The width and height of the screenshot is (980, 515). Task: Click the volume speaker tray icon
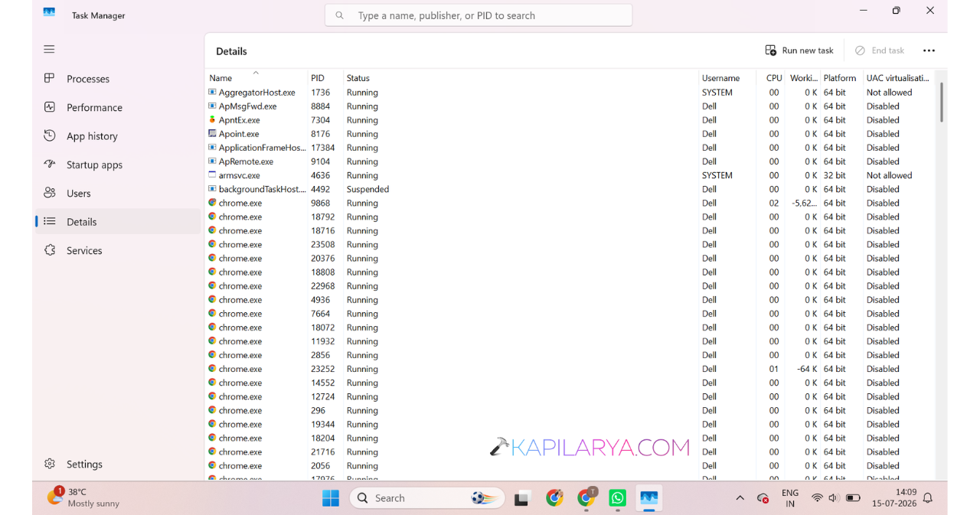834,498
